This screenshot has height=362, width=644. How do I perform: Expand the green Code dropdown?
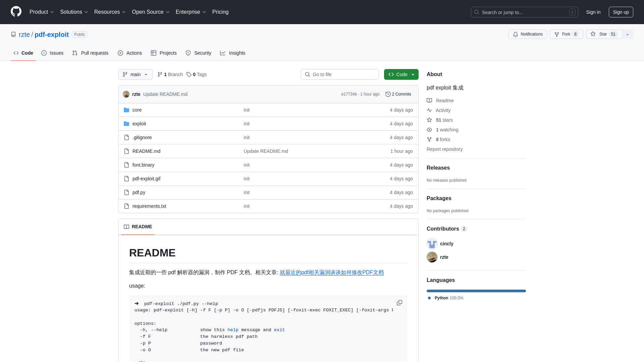[401, 74]
